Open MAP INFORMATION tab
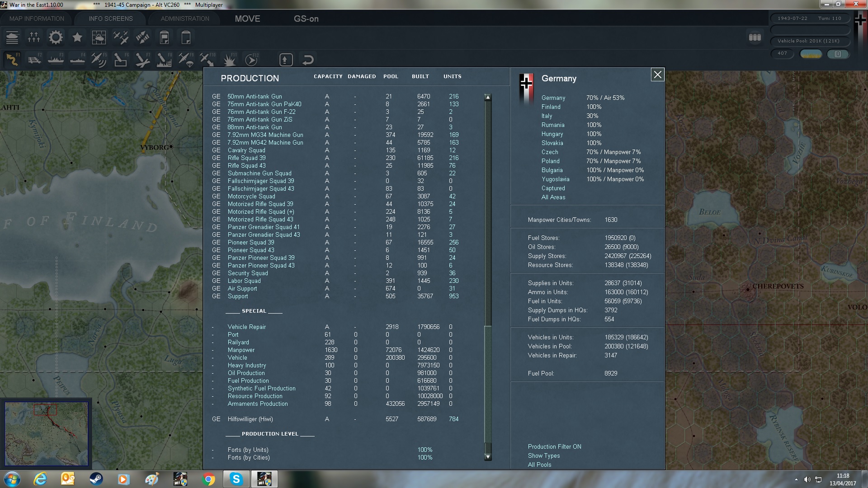The width and height of the screenshot is (868, 488). coord(37,19)
